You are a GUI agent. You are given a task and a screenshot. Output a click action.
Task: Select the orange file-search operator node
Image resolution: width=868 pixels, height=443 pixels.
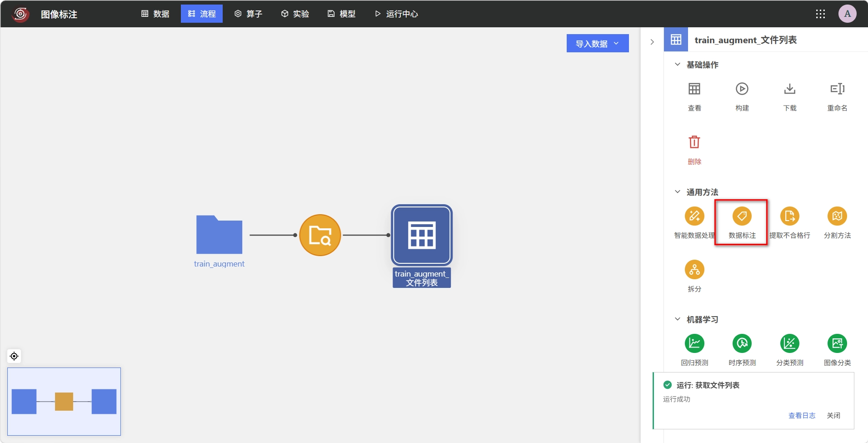pyautogui.click(x=320, y=235)
